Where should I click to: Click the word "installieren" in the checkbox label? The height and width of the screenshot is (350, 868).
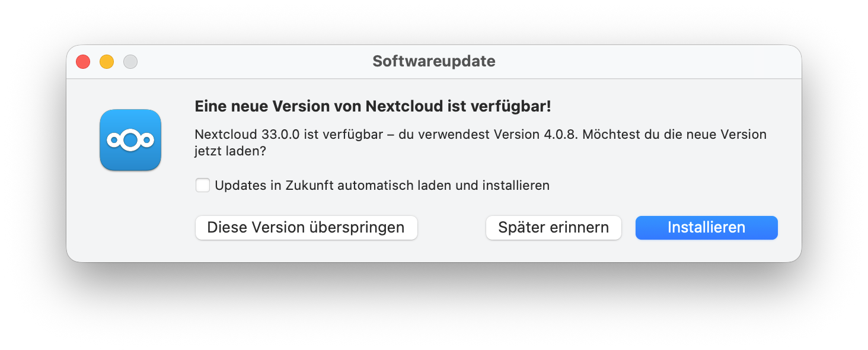tap(516, 186)
